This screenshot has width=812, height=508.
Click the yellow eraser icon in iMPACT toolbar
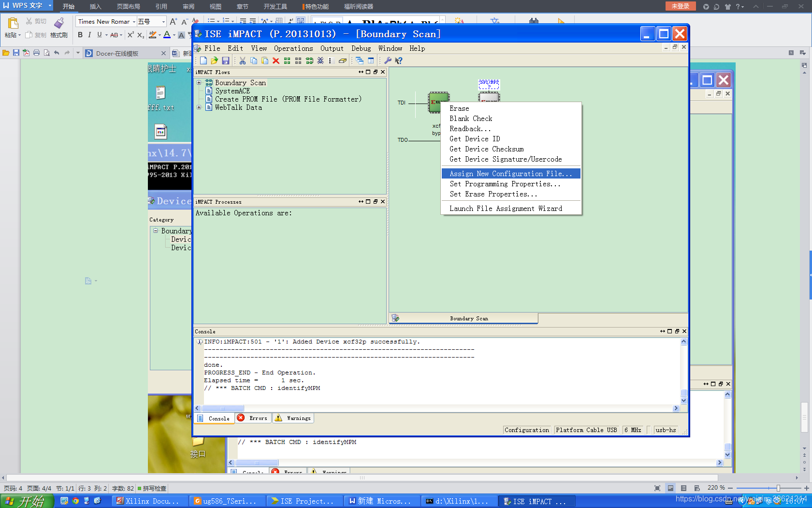(343, 60)
